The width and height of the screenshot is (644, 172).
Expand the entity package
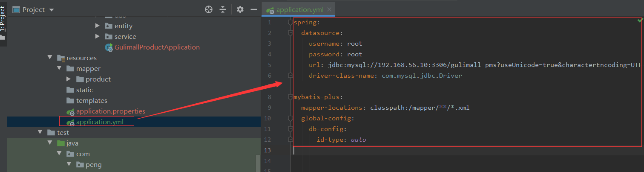pyautogui.click(x=98, y=26)
